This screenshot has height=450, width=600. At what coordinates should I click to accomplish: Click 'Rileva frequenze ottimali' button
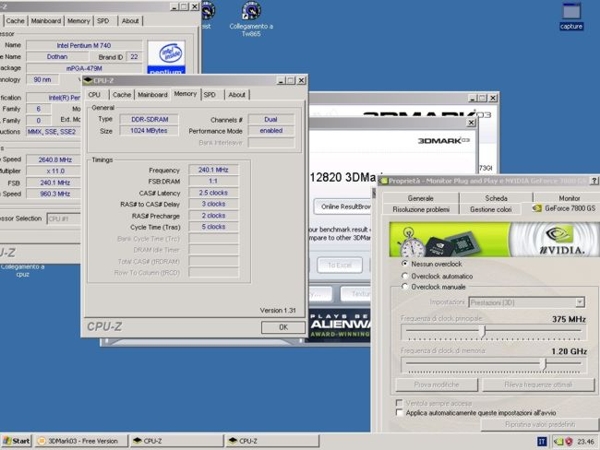pos(538,385)
